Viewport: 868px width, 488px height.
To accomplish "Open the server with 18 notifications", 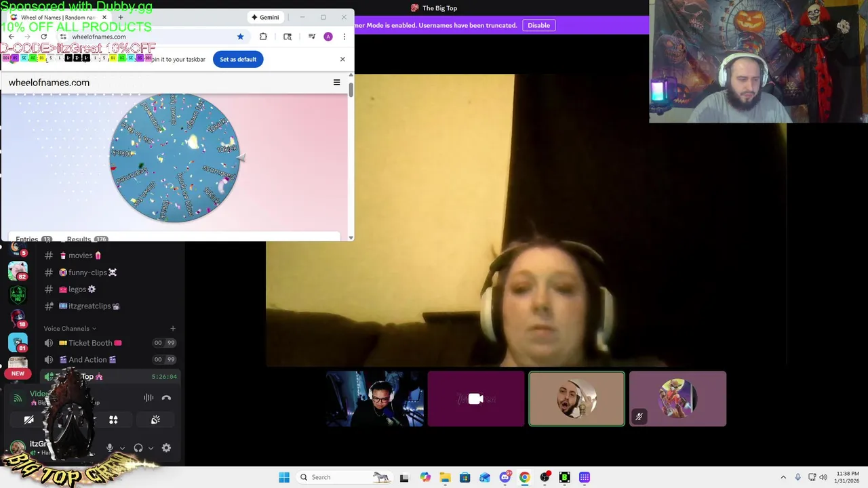I will [x=18, y=319].
